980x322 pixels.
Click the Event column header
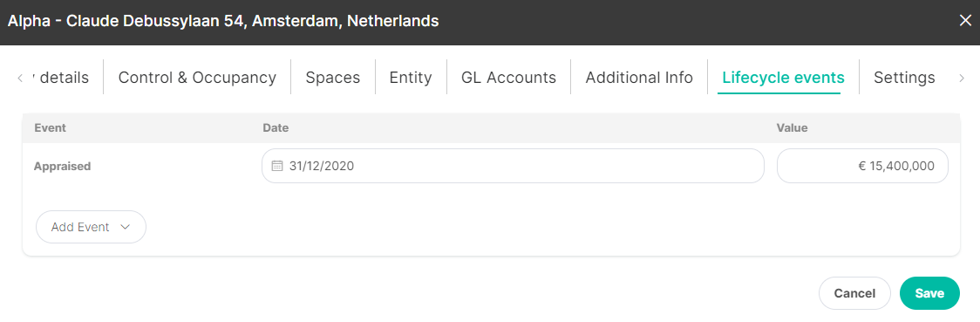coord(50,127)
